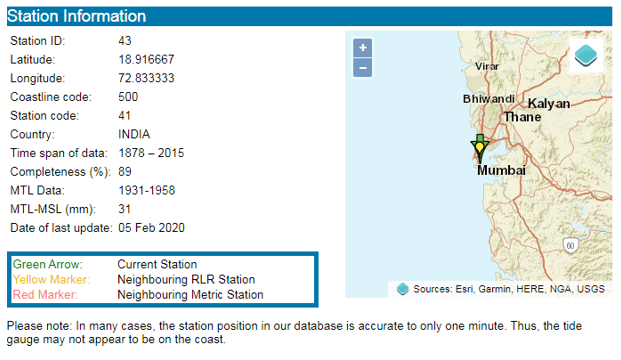621x360 pixels.
Task: Select the Station ID value 43
Action: click(125, 41)
